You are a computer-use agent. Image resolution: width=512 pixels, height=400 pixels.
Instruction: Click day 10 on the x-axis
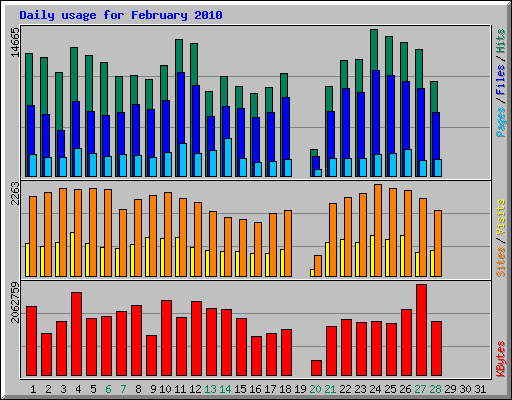click(165, 389)
